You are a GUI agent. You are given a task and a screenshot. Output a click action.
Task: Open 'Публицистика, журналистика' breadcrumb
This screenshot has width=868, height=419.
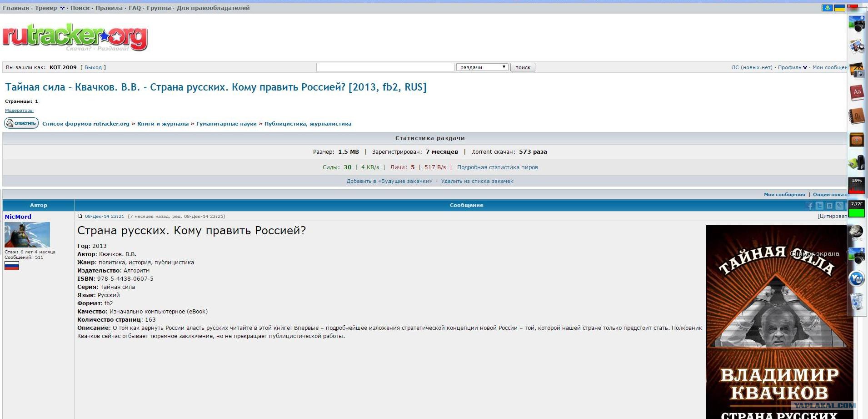308,124
